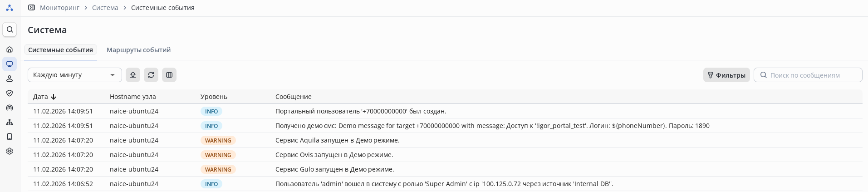The image size is (868, 192).
Task: Open the settings gear in sidebar
Action: click(10, 151)
